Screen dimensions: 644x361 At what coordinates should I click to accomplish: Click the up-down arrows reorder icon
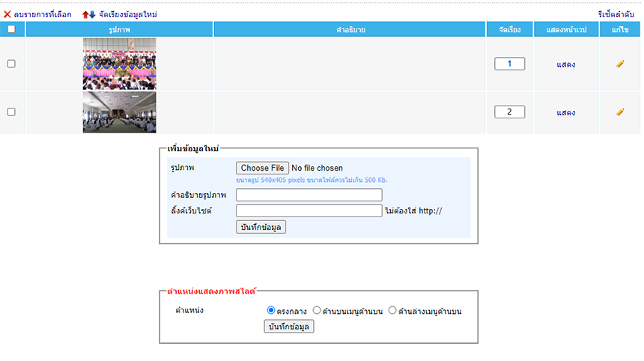(88, 14)
